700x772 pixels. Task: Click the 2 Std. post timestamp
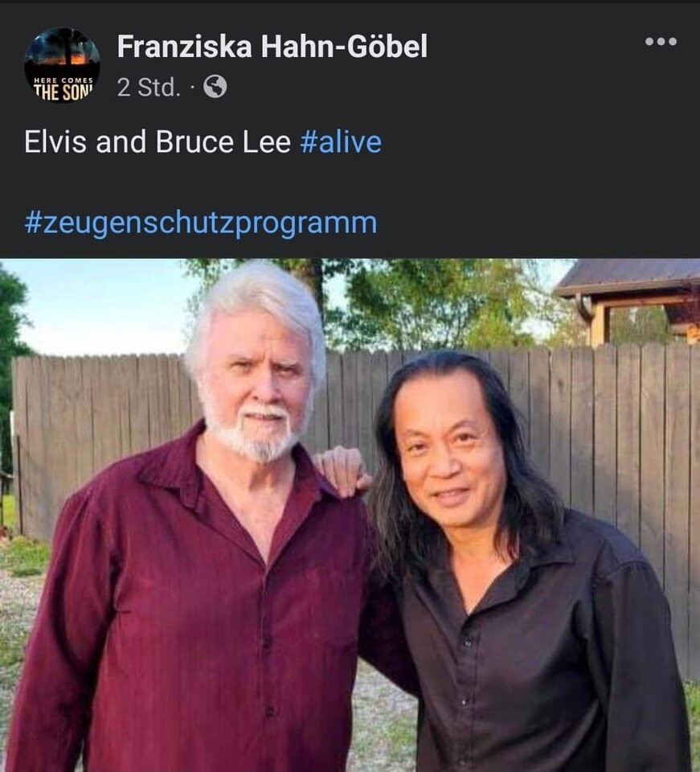[149, 87]
